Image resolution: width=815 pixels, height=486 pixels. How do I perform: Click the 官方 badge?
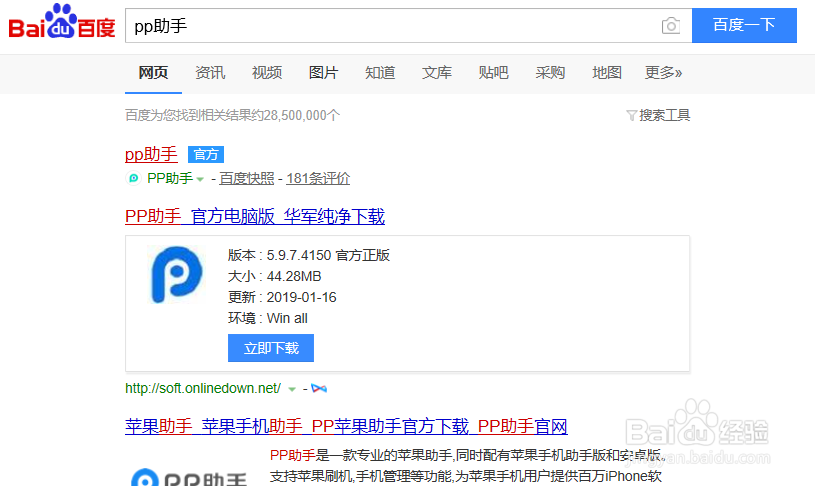tap(206, 154)
